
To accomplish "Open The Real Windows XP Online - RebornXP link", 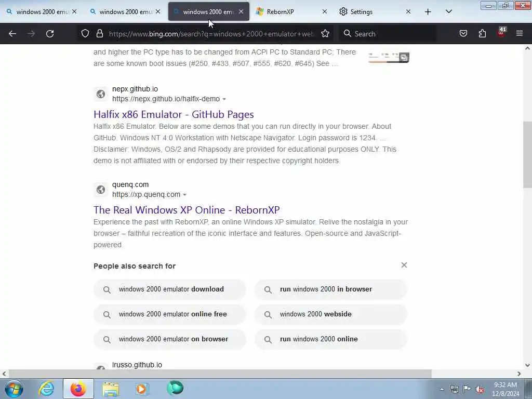I will [187, 210].
